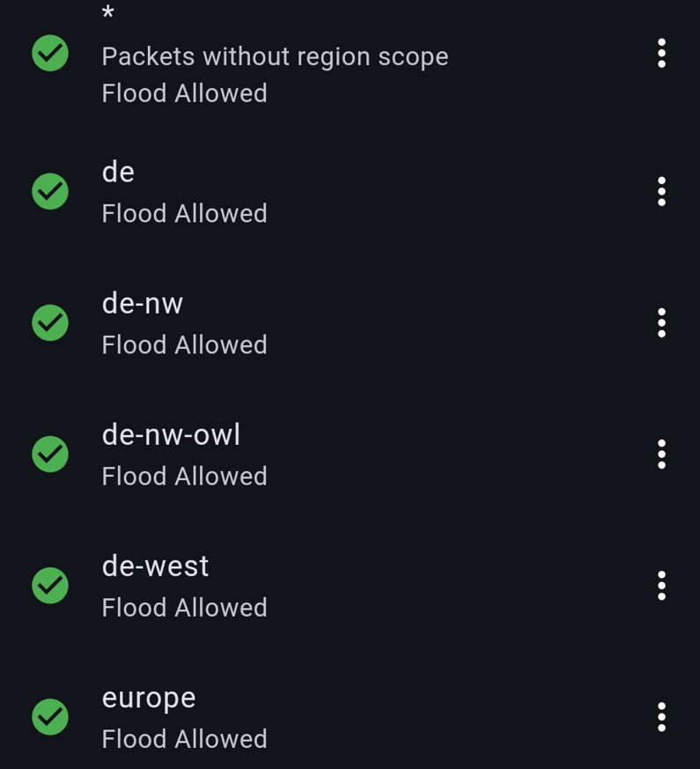Choose the de-west region name

click(156, 566)
